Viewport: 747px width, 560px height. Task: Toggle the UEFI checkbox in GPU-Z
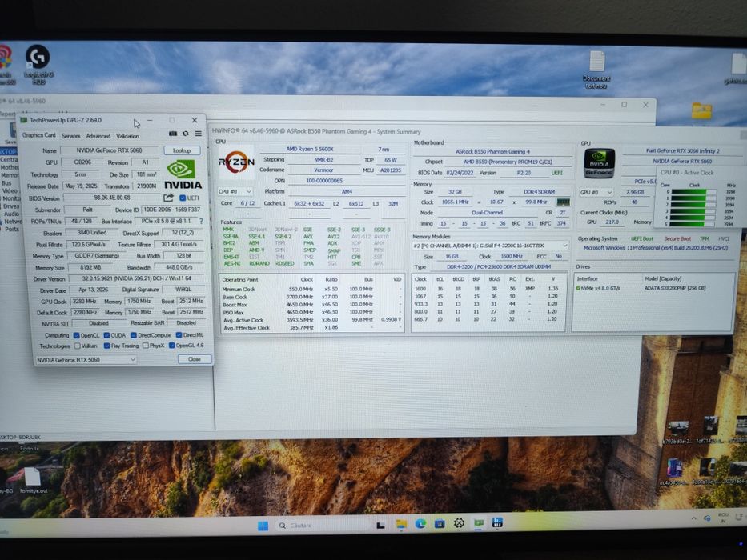[183, 198]
